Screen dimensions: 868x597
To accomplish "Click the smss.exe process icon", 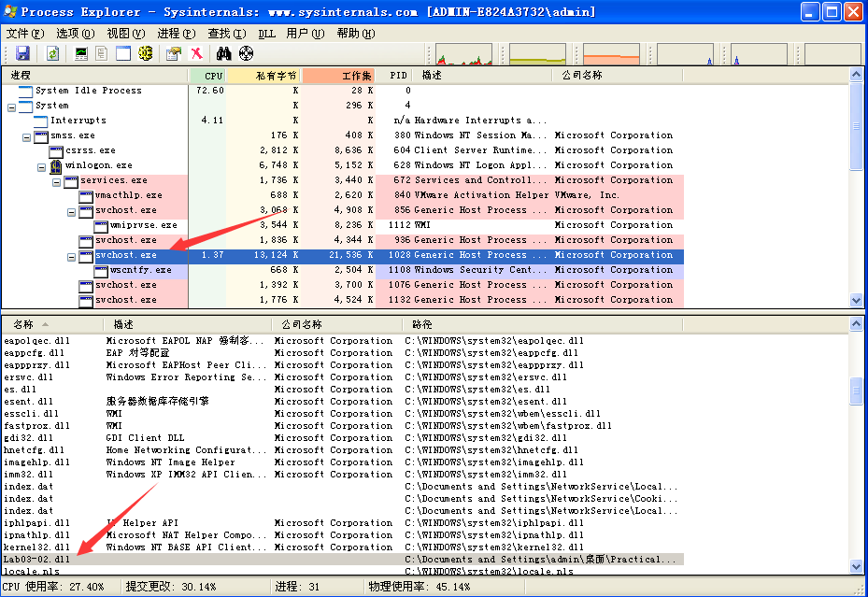I will pyautogui.click(x=40, y=135).
